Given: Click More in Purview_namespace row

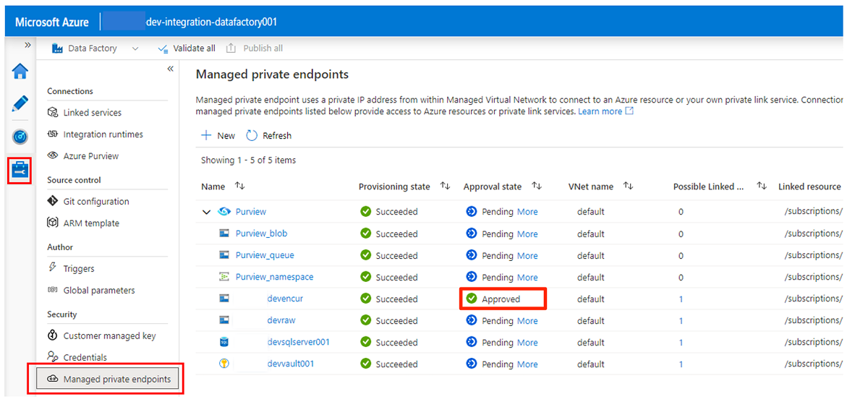Looking at the screenshot, I should [527, 278].
